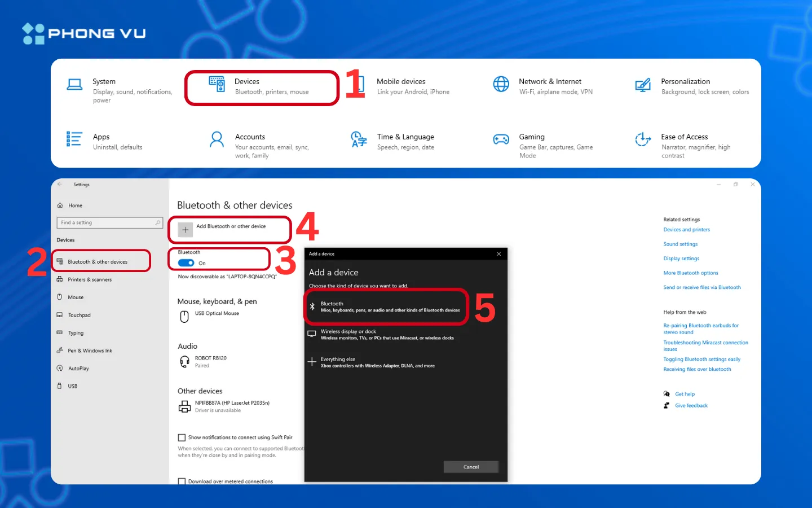This screenshot has height=508, width=812.
Task: Click the Find a setting search box
Action: (109, 222)
